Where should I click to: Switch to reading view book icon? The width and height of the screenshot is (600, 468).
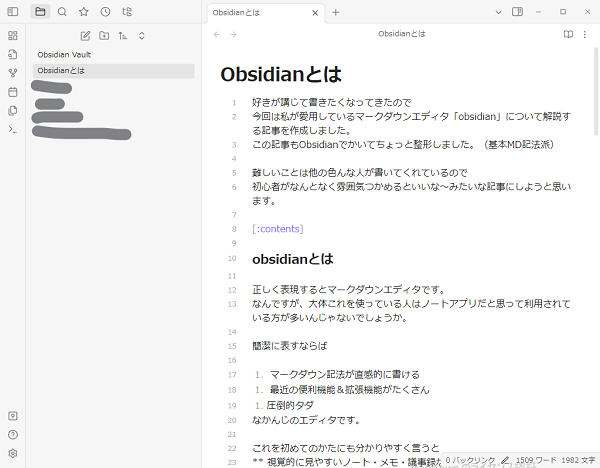click(568, 34)
